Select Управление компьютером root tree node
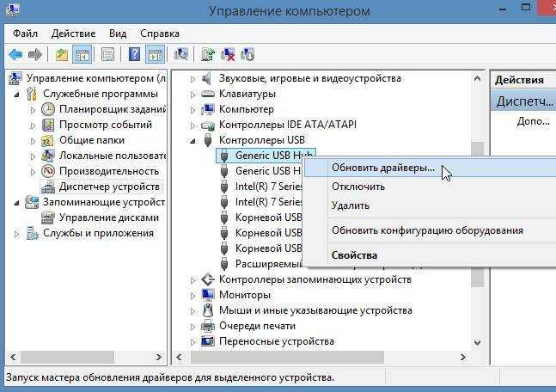This screenshot has height=392, width=556. (x=95, y=78)
